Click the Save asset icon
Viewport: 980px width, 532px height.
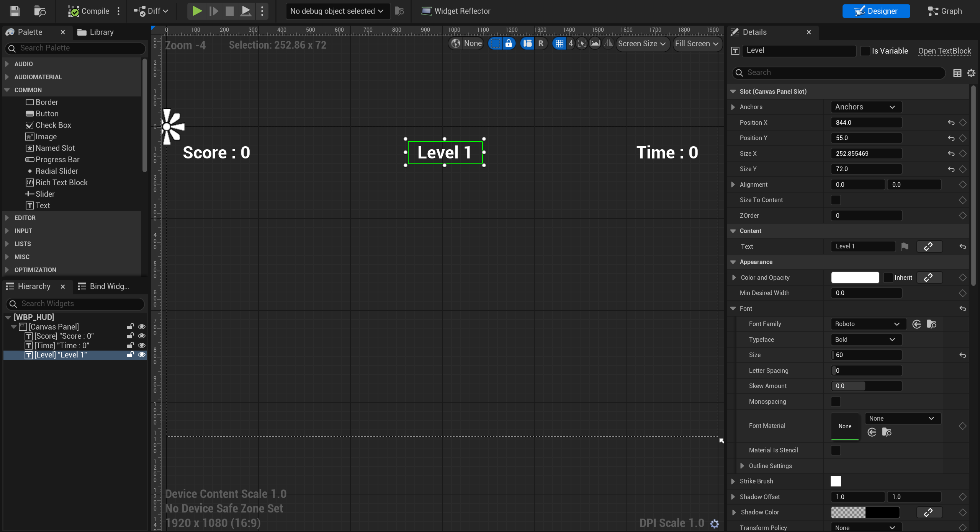point(15,11)
